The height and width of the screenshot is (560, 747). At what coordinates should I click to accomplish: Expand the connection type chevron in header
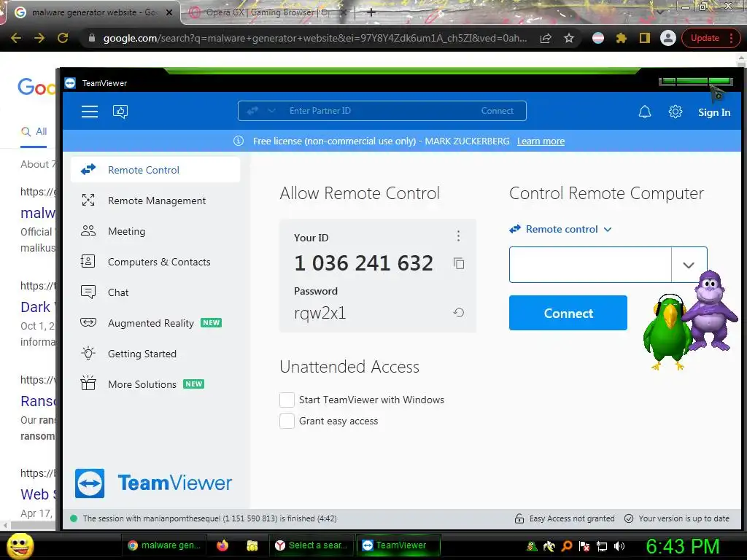click(271, 111)
